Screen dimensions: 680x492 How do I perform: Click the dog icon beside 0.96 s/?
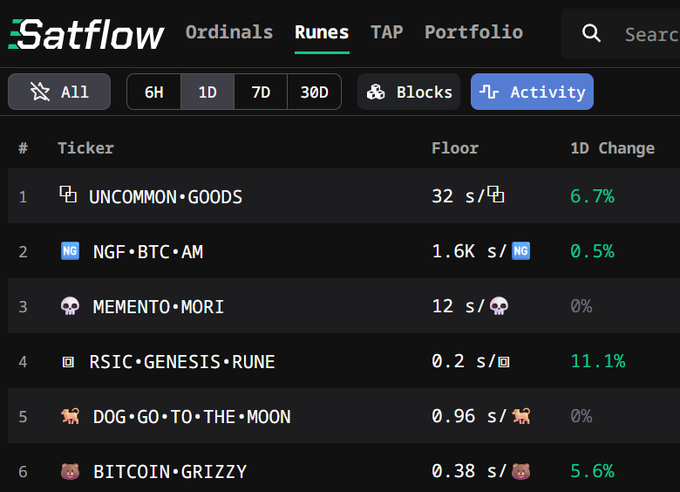tap(521, 416)
